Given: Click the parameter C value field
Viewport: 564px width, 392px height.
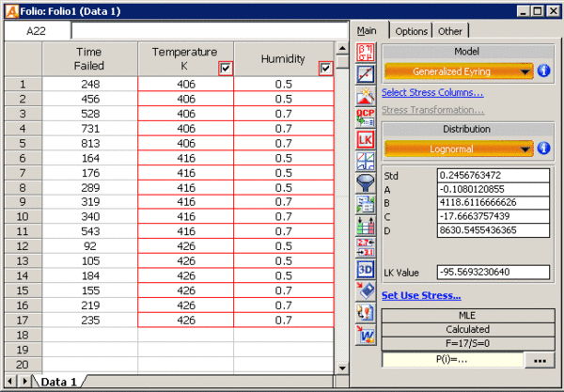Looking at the screenshot, I should 493,216.
